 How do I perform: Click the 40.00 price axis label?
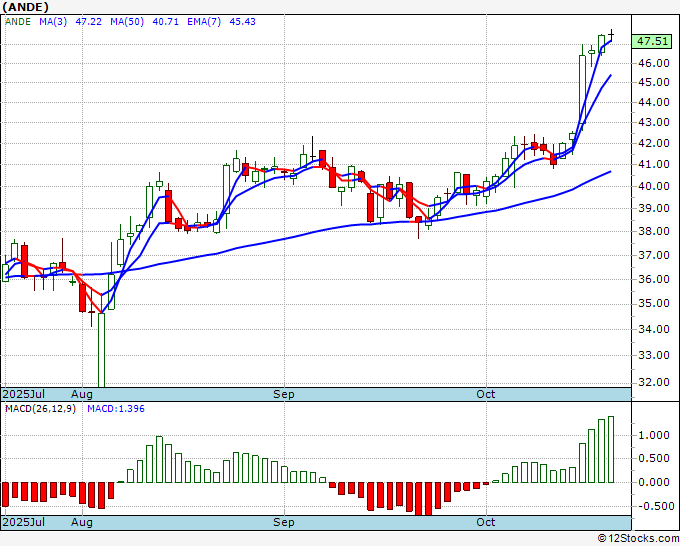click(x=654, y=186)
